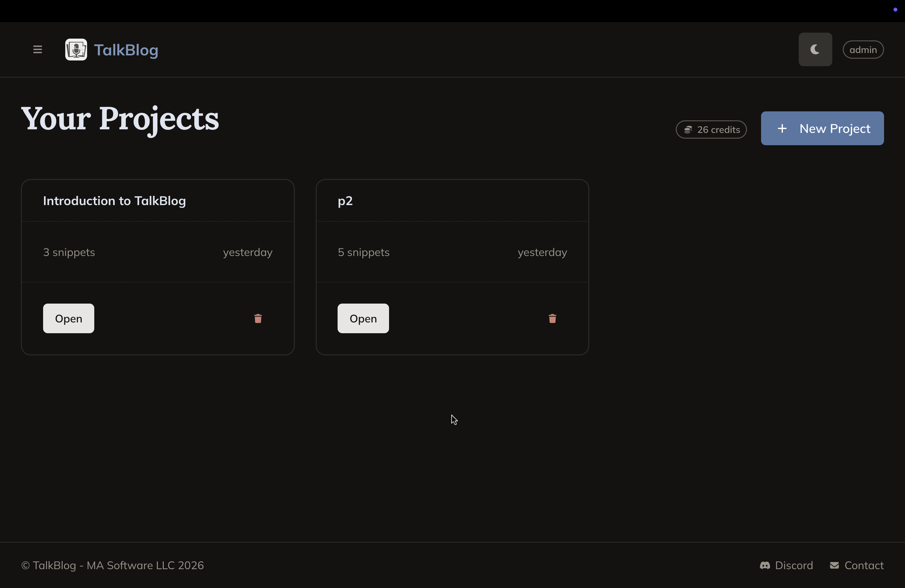Click the Introduction to TalkBlog card title
The height and width of the screenshot is (588, 905).
pyautogui.click(x=114, y=201)
